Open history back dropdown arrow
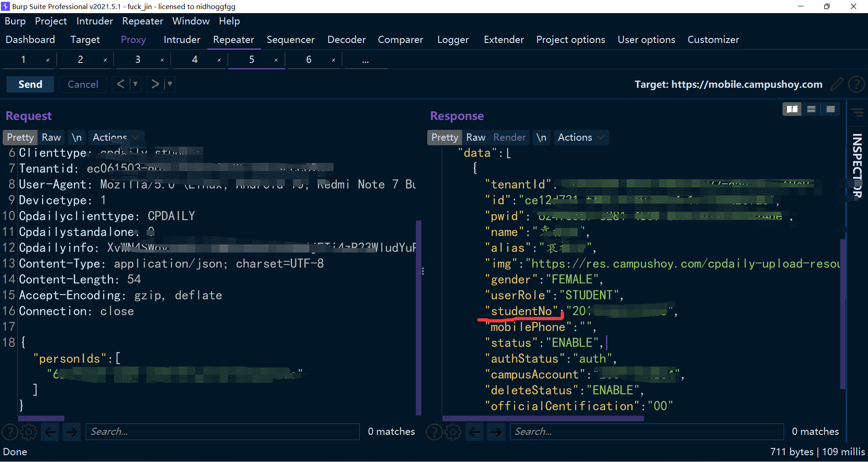 click(x=135, y=84)
